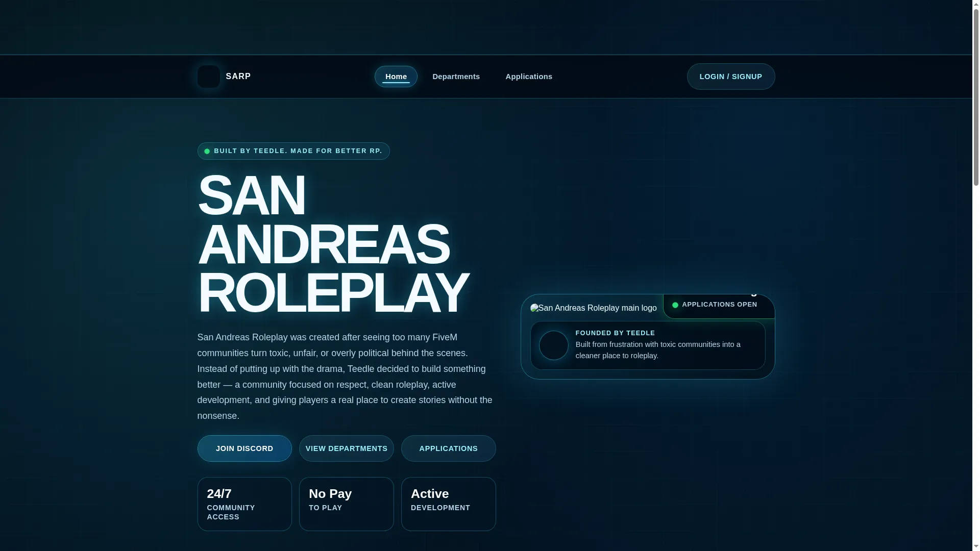Click the No Pay To Play card
The image size is (980, 551).
pyautogui.click(x=346, y=504)
